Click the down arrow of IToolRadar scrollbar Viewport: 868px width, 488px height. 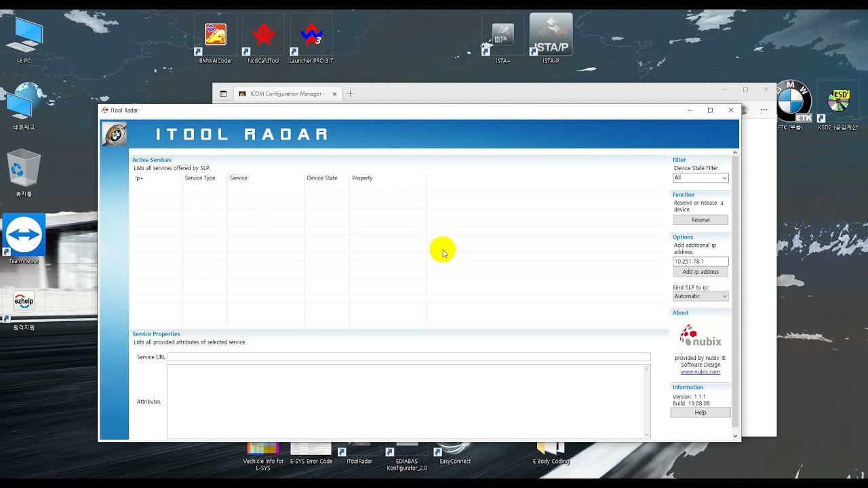[x=735, y=436]
